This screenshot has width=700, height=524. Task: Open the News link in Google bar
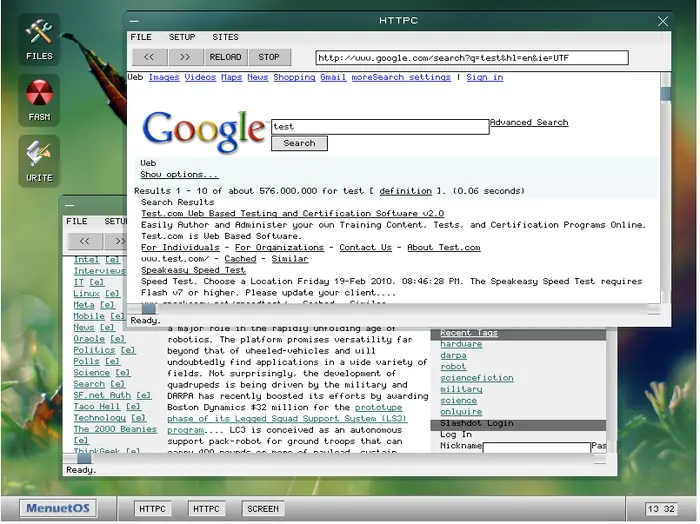[258, 77]
